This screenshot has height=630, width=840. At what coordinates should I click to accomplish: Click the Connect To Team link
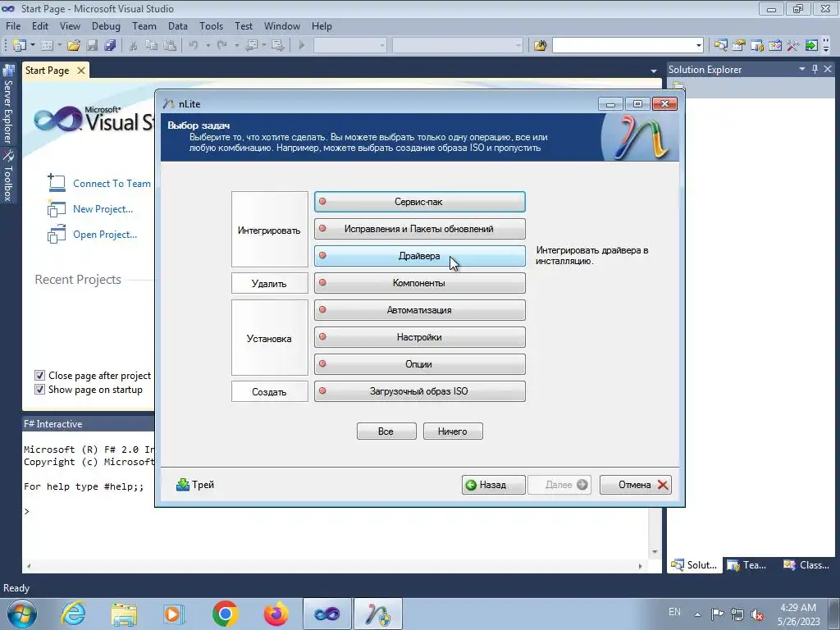click(112, 183)
